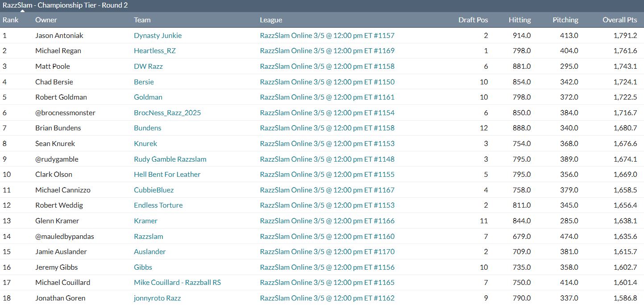Open the Dynasty Junkie team link

(158, 35)
